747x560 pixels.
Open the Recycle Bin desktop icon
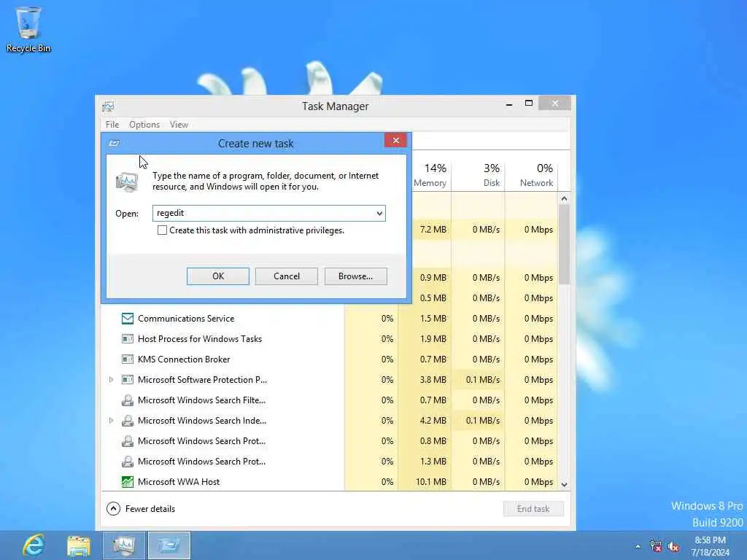click(28, 29)
